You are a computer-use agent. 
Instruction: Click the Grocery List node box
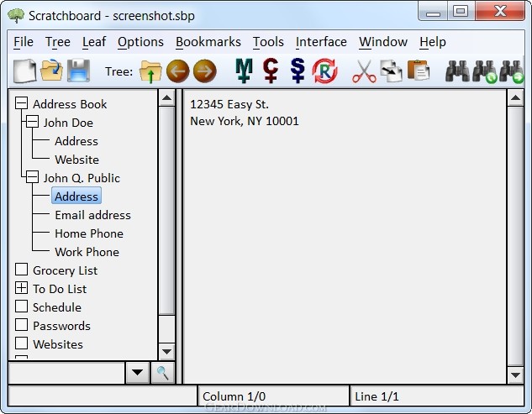(x=21, y=270)
